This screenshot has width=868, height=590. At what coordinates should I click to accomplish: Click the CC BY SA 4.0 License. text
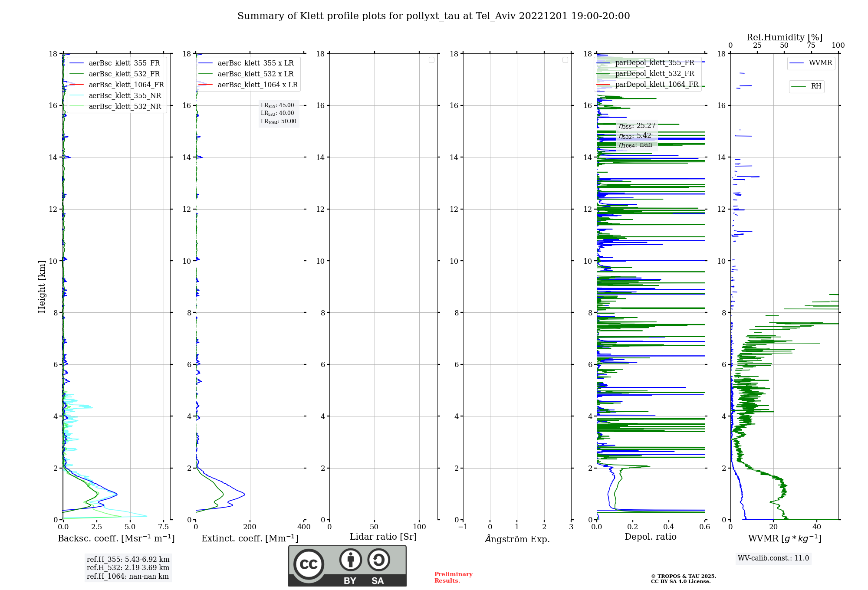(681, 582)
